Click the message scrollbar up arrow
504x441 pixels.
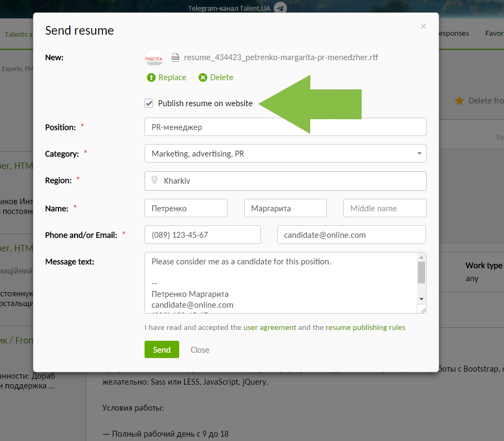[x=421, y=257]
